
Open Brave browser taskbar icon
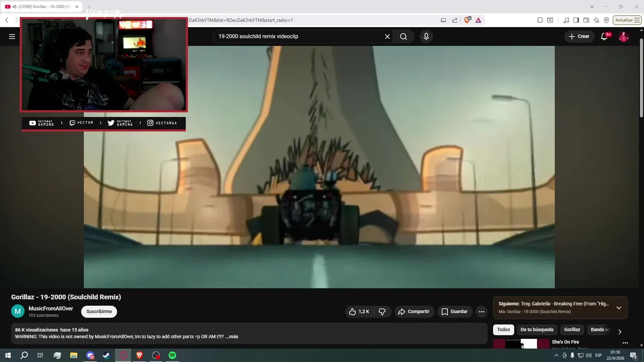tap(139, 355)
